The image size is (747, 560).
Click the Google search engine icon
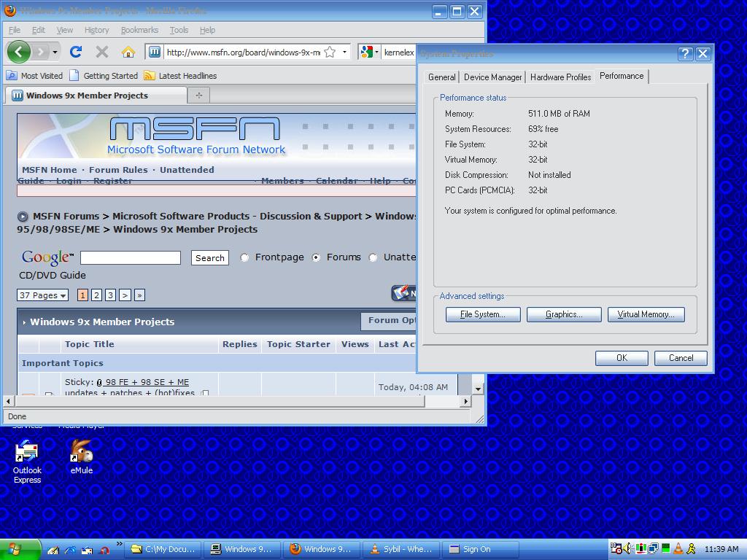point(366,52)
